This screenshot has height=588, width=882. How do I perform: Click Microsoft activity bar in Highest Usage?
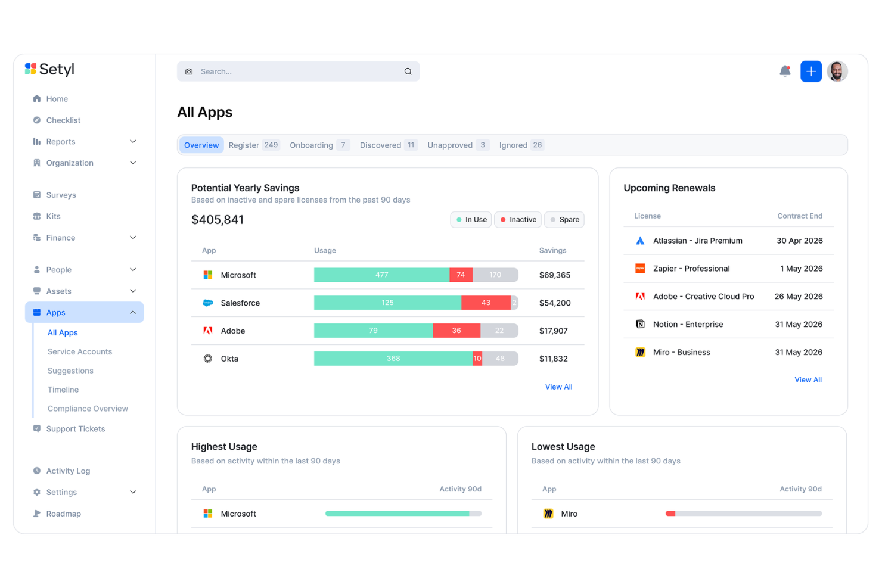coord(403,514)
